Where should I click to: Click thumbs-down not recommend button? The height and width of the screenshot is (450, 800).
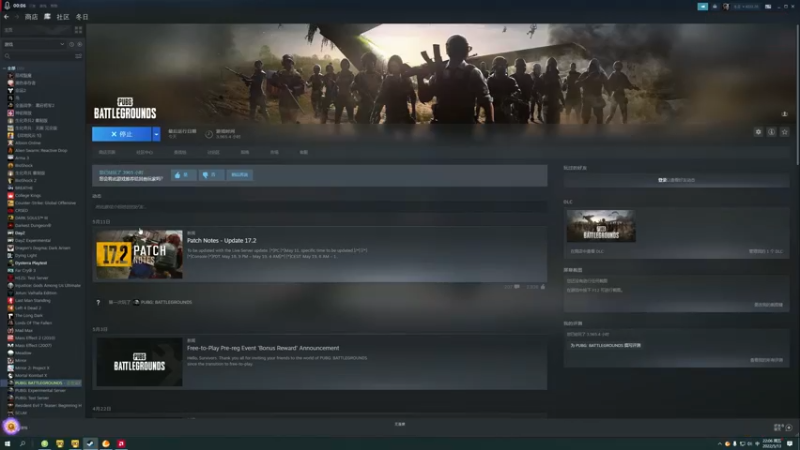pyautogui.click(x=211, y=175)
